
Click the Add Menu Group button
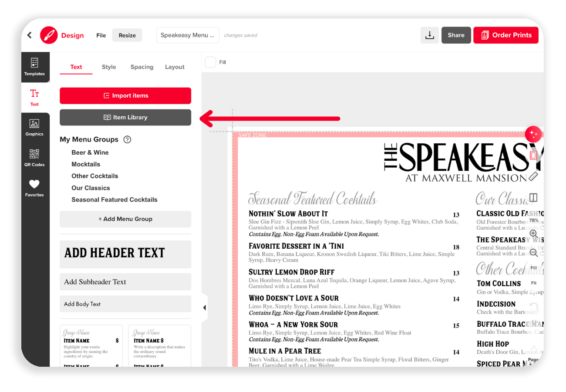[x=125, y=219]
